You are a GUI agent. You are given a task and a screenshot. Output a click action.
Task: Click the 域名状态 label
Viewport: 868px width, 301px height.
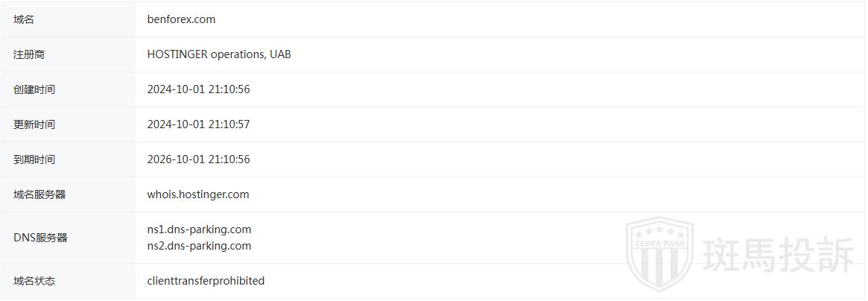point(34,281)
